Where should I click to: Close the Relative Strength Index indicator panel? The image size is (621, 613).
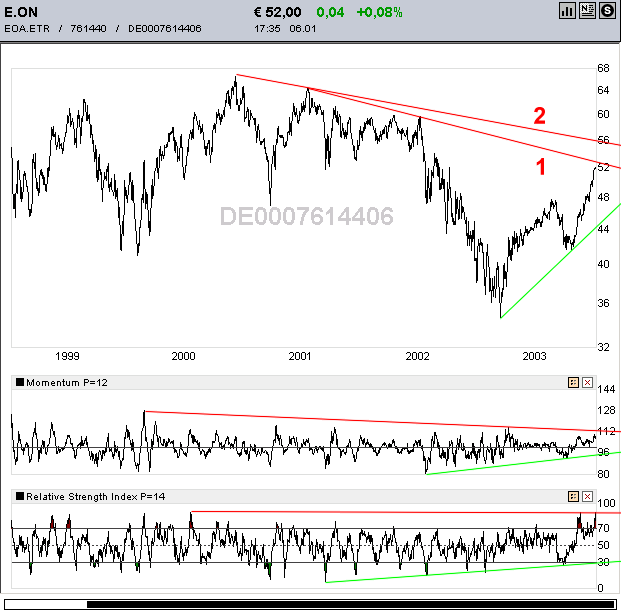pos(587,497)
